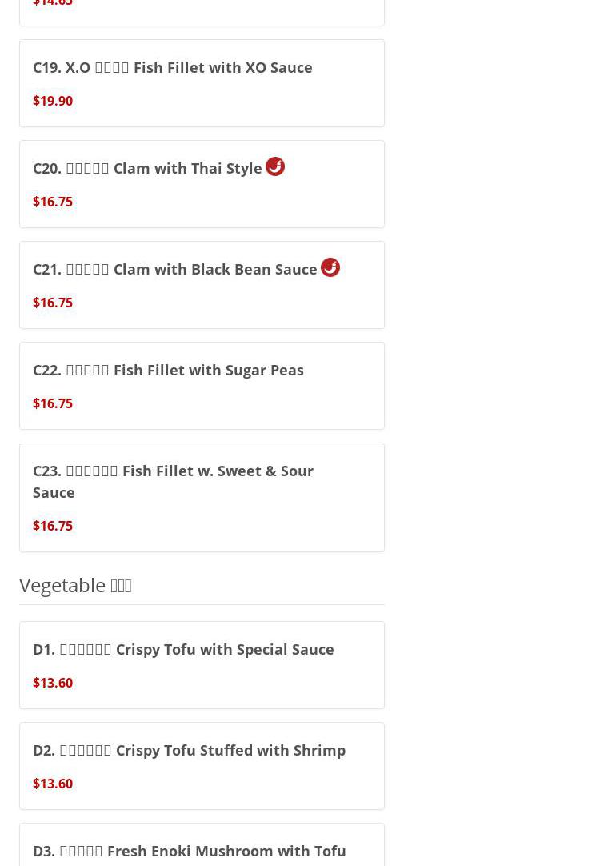The height and width of the screenshot is (866, 616).
Task: Click the divider line under the Vegetable heading
Action: (202, 604)
